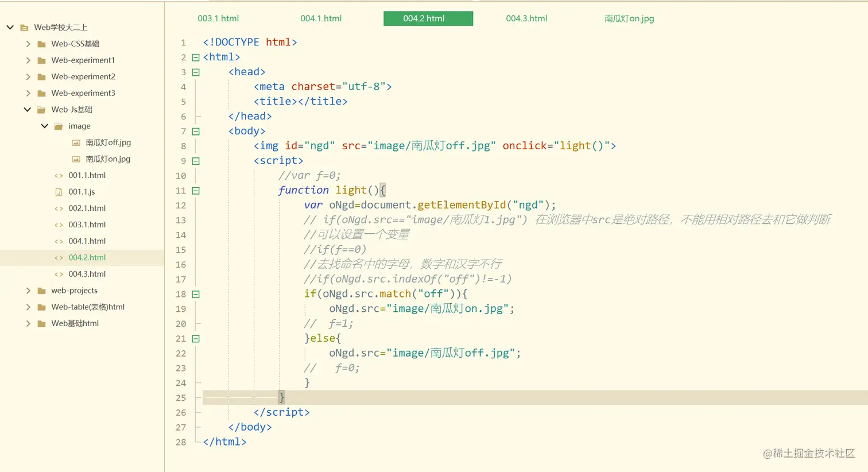Collapse the Web-Js基础 folder chevron
This screenshot has height=472, width=868.
[x=28, y=110]
